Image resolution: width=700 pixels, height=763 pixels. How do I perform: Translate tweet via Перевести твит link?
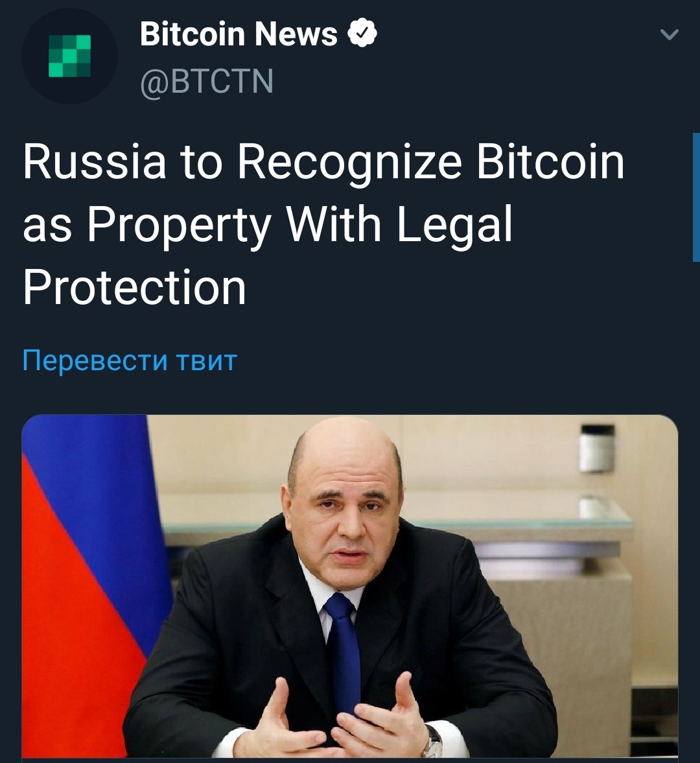pos(130,360)
